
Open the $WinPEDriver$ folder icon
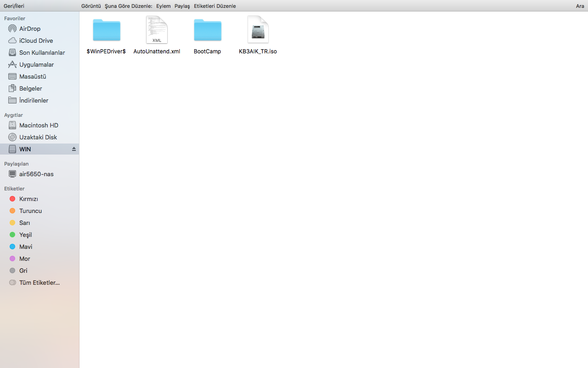coord(107,30)
